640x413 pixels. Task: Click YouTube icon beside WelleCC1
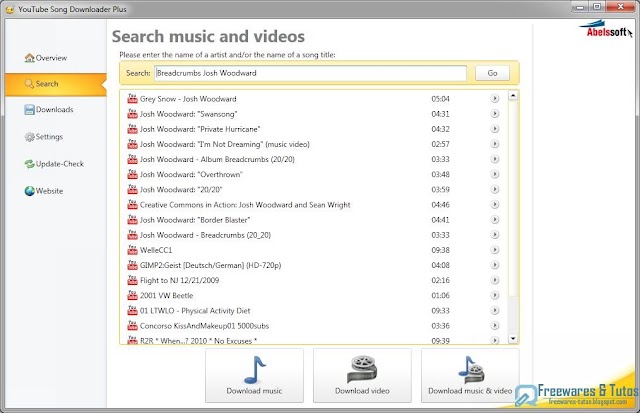(x=132, y=250)
